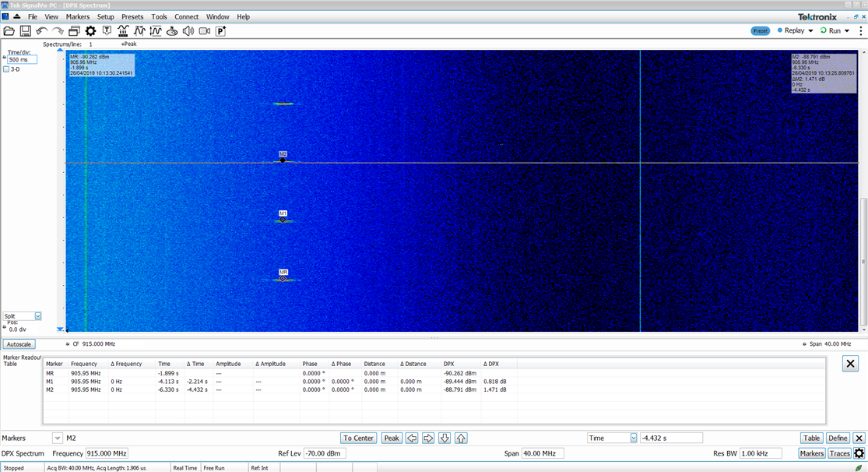Click the video camera record icon
This screenshot has width=868, height=472.
pyautogui.click(x=205, y=31)
